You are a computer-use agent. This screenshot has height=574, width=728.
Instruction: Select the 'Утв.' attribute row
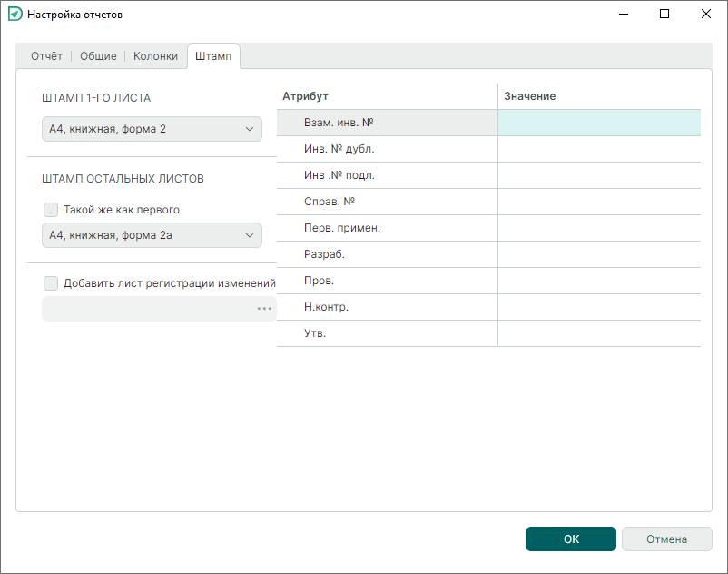click(387, 333)
